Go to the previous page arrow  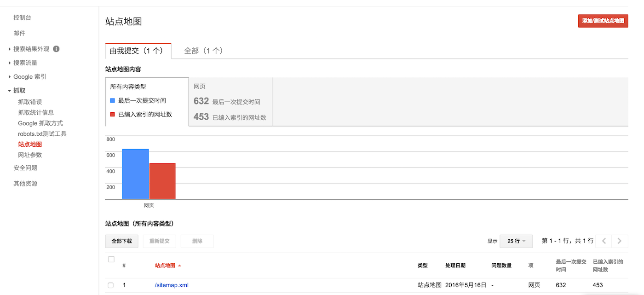click(604, 241)
